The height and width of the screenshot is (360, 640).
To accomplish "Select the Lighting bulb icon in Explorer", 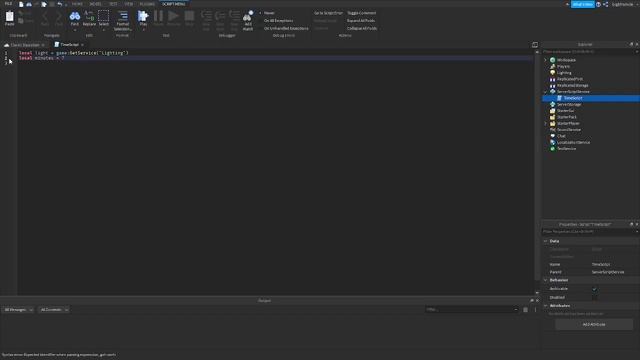I will tap(552, 73).
